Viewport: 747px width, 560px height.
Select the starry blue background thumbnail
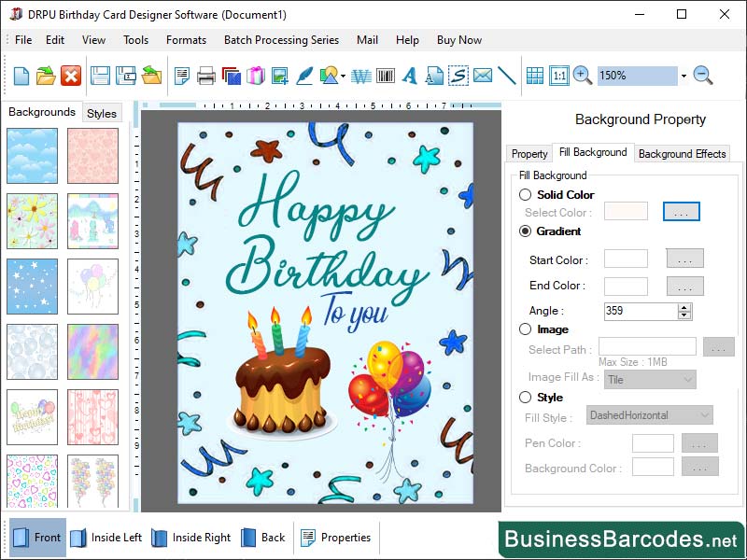click(x=33, y=287)
